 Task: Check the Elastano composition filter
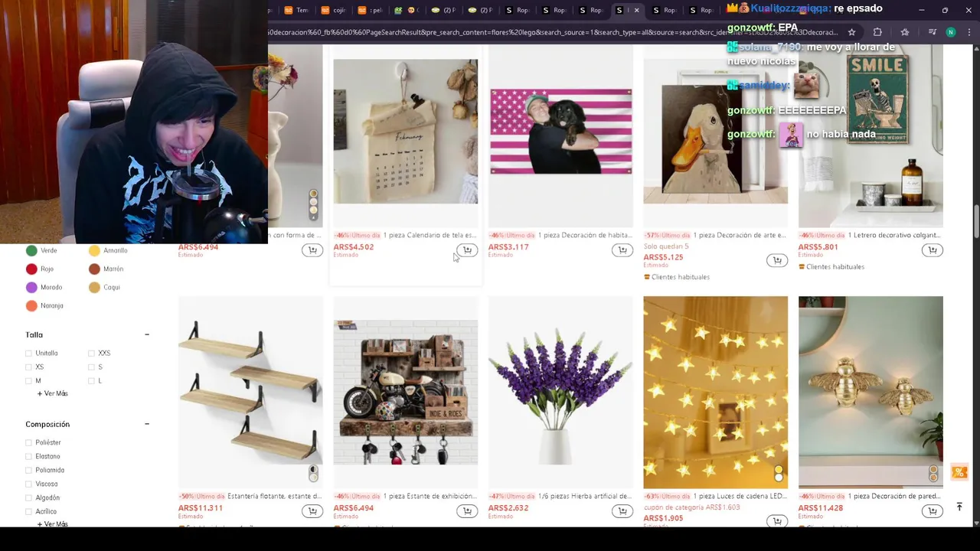coord(29,457)
